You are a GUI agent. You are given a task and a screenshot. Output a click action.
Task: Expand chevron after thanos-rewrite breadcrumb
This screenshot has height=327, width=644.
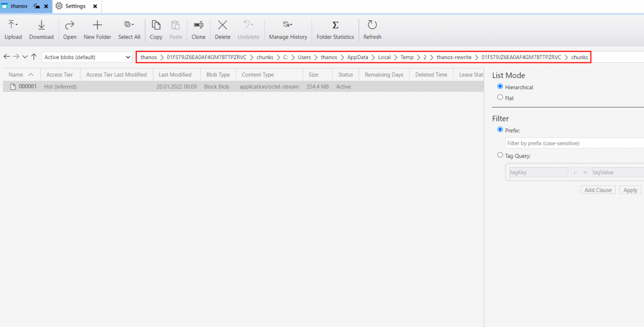click(x=477, y=57)
